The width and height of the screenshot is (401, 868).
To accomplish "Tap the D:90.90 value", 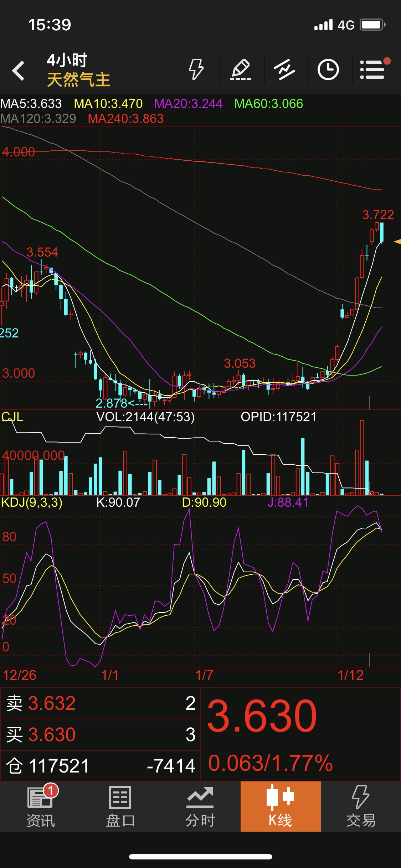I will point(204,502).
